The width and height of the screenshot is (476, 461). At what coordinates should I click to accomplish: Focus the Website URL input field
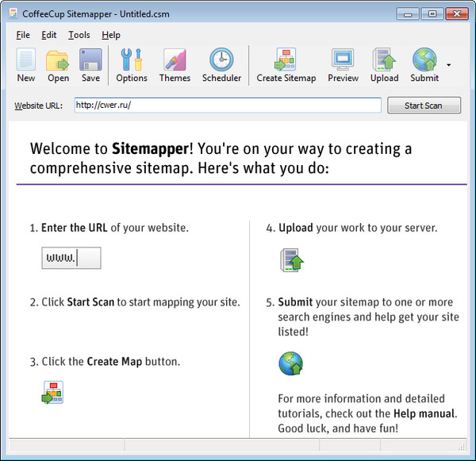coord(228,105)
